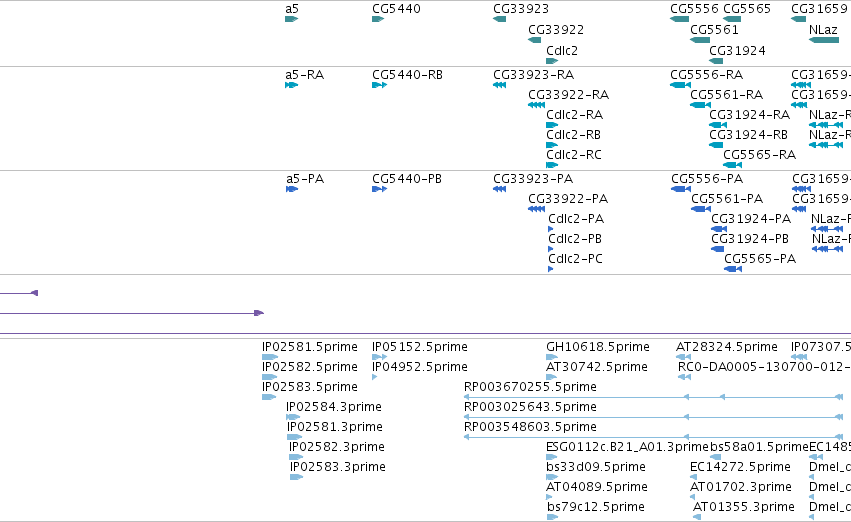Viewport: 851px width, 522px height.
Task: Click the bs79c12.5prime EST label
Action: 596,508
